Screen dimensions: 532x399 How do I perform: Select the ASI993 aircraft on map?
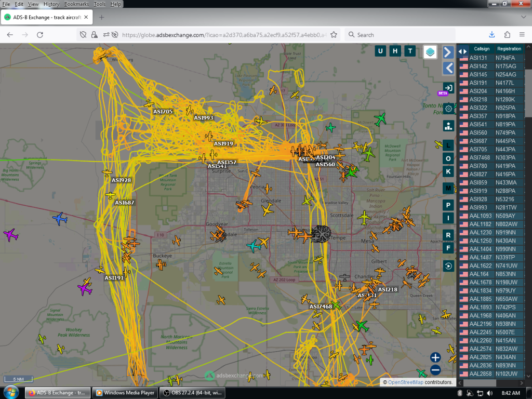(x=190, y=110)
